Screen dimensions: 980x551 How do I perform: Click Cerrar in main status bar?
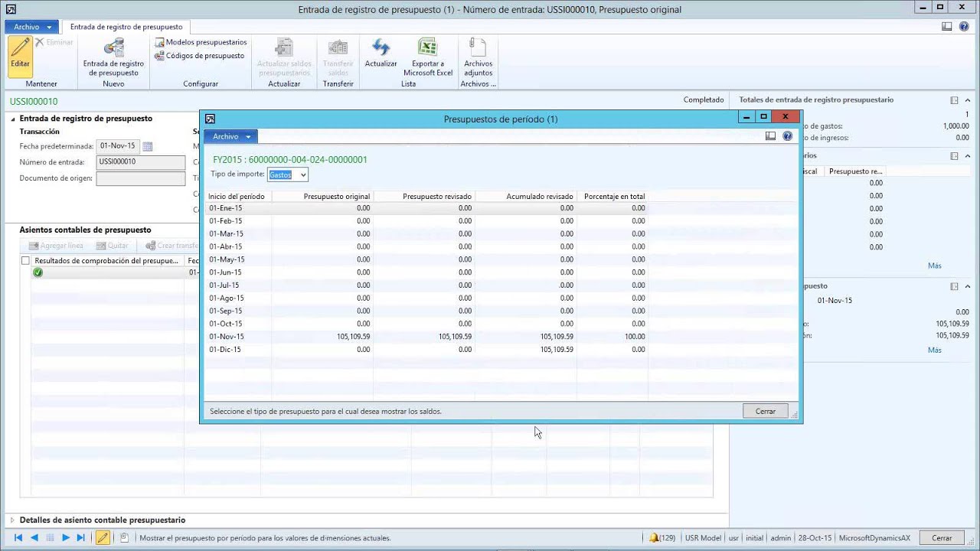click(x=942, y=538)
